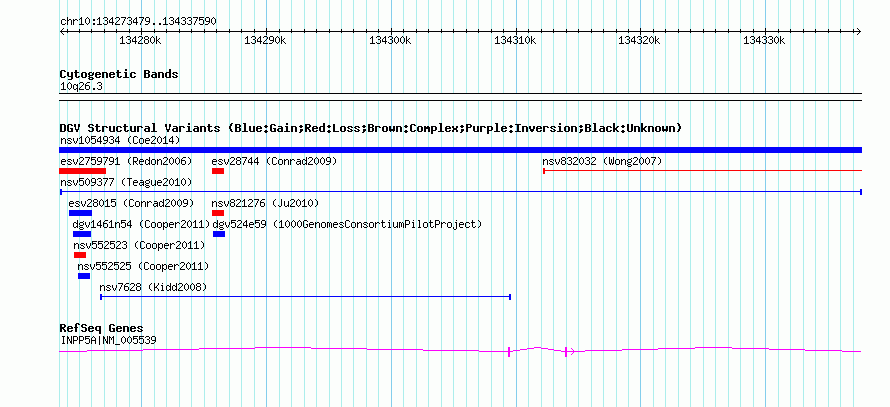
Task: Open the esv2759791 (Redon2006) label
Action: click(126, 161)
